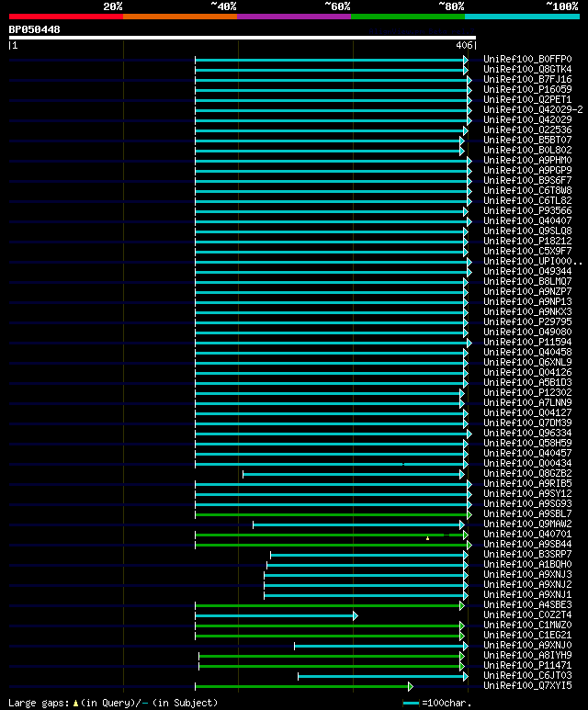Click the Large gaps legend text

113,704
